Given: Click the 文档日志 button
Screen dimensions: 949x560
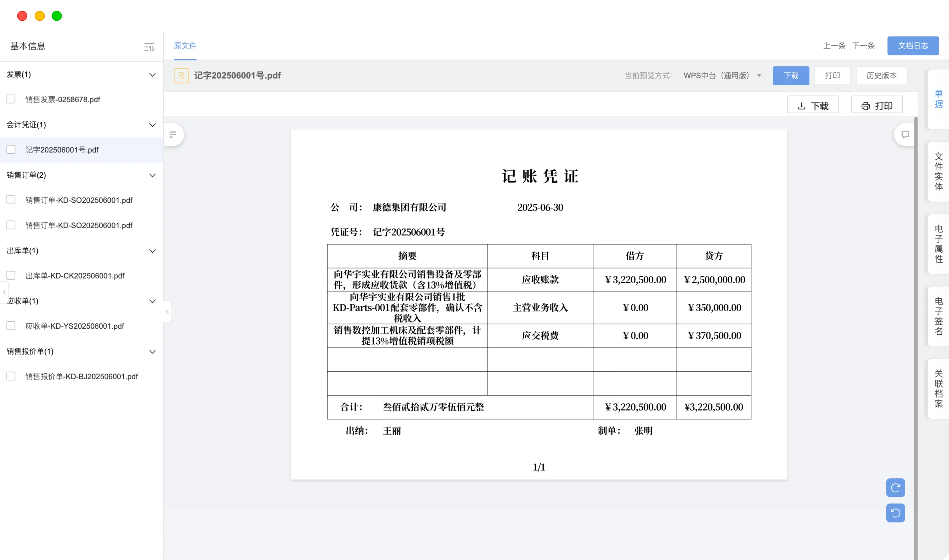Looking at the screenshot, I should 913,46.
